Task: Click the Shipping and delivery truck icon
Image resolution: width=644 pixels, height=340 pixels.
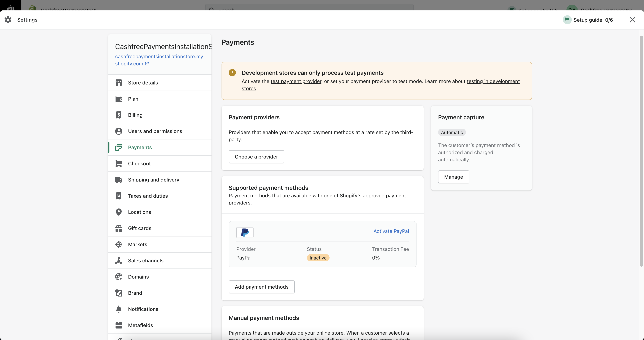Action: pos(119,180)
